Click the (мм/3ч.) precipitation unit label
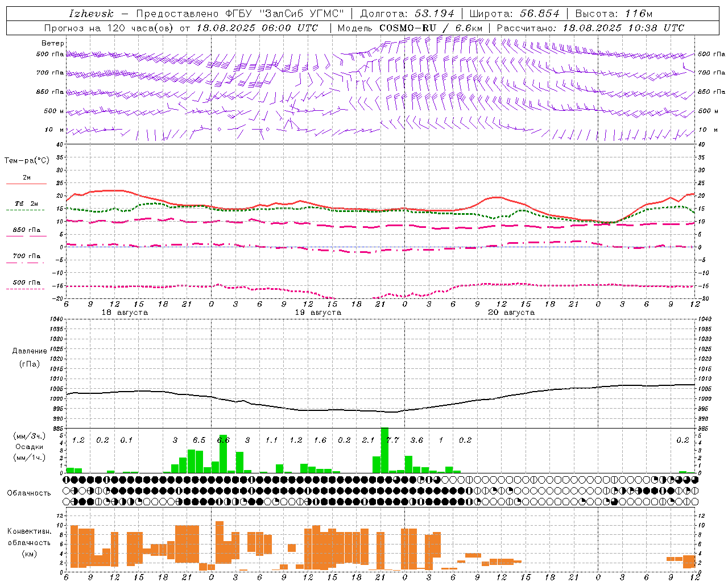The width and height of the screenshot is (728, 582). point(29,436)
